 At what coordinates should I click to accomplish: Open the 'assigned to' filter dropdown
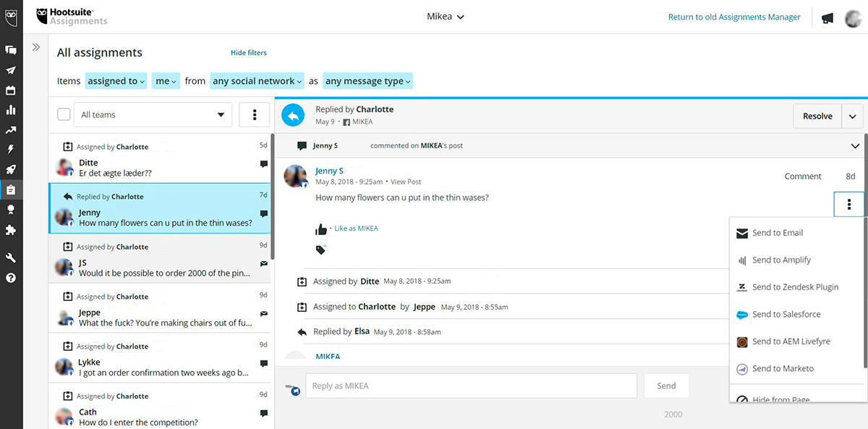(x=116, y=81)
